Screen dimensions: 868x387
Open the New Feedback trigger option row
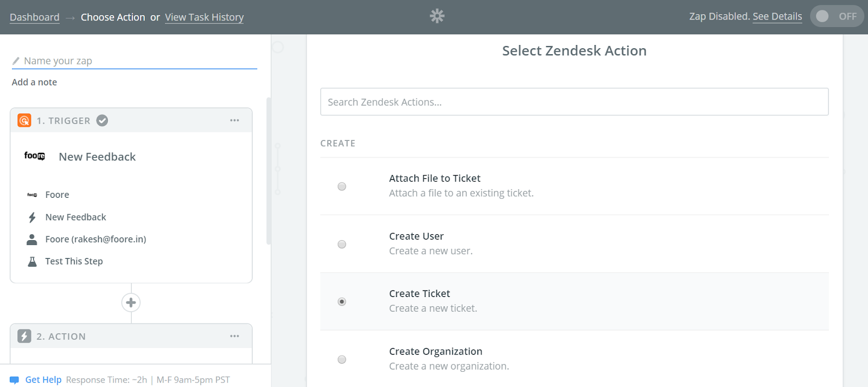click(x=75, y=217)
